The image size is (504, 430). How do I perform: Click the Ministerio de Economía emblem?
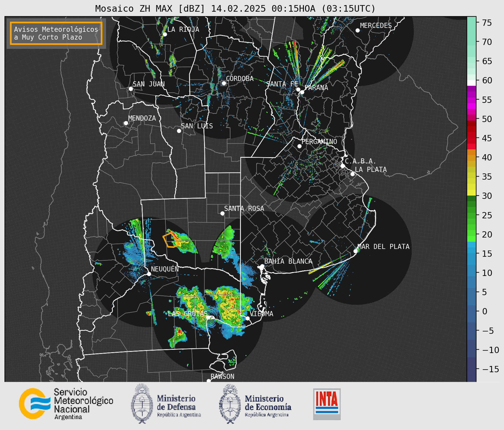point(230,404)
